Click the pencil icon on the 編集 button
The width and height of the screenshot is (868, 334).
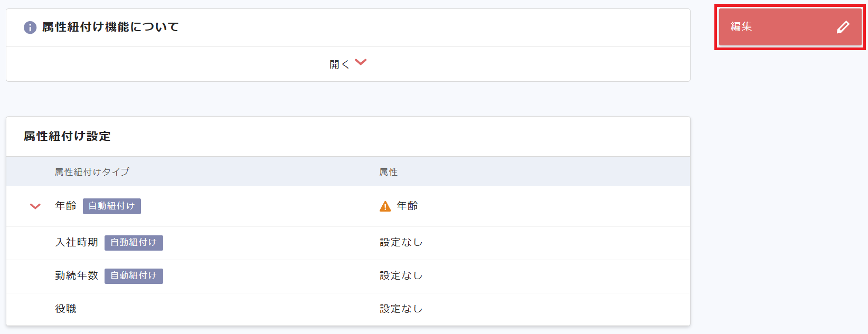(x=843, y=27)
